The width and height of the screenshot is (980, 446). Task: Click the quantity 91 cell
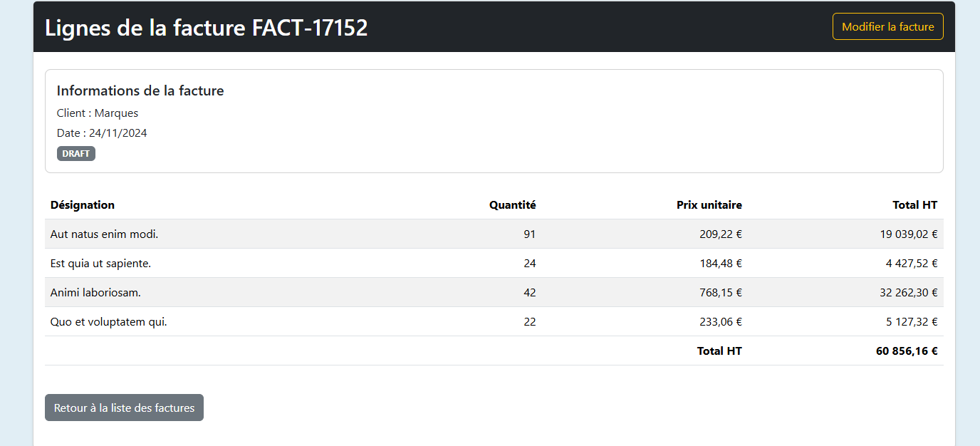click(x=529, y=234)
